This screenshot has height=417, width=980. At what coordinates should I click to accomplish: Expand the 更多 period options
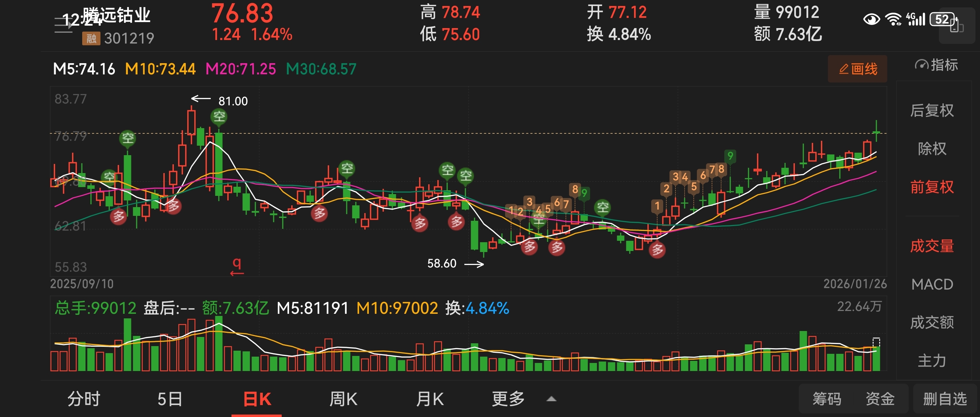point(508,399)
